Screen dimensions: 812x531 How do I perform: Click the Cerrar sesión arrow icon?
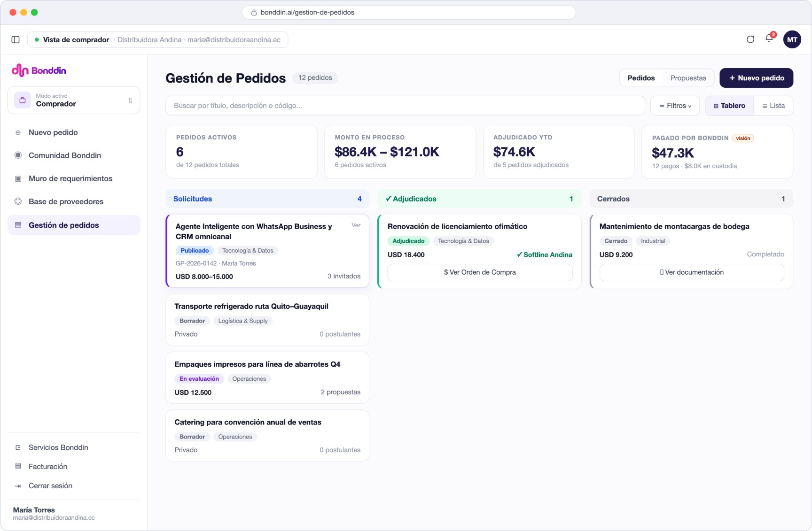coord(18,486)
